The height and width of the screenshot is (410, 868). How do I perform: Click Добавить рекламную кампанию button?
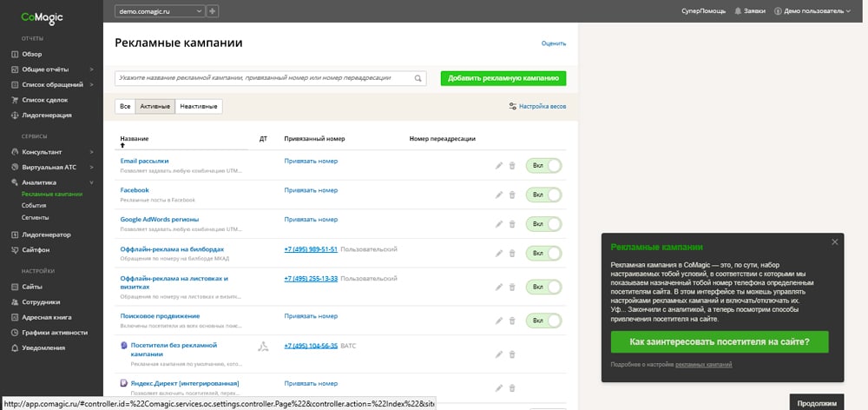coord(503,78)
